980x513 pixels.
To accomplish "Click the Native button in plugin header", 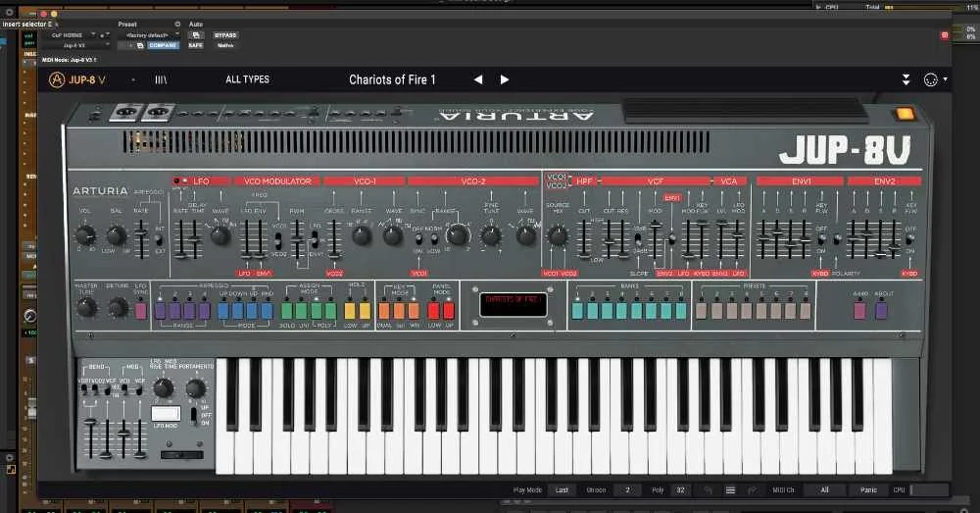I will [225, 46].
